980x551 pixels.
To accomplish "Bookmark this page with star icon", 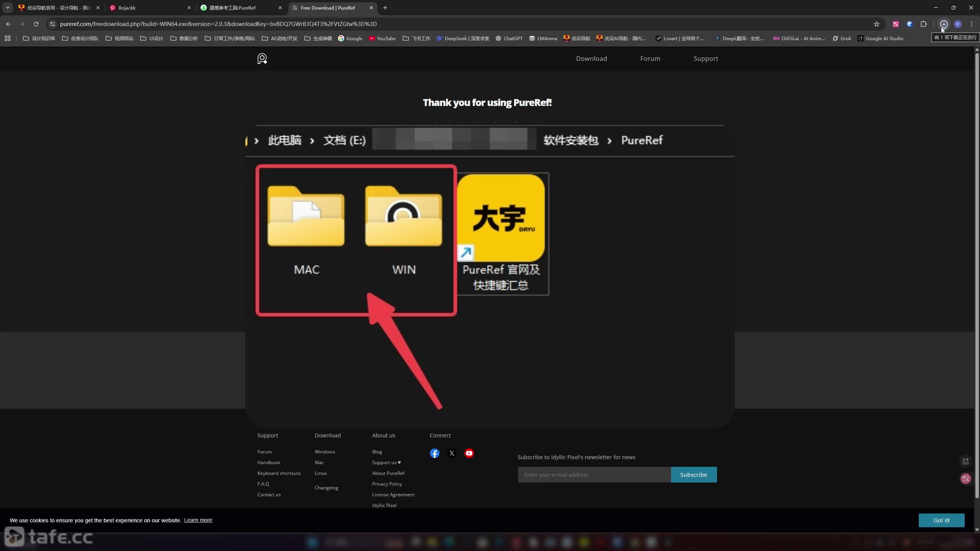I will click(877, 24).
